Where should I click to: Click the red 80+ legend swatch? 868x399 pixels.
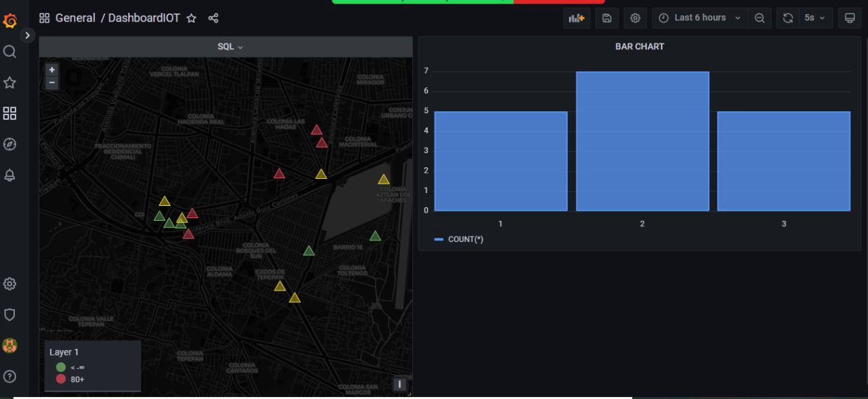61,379
